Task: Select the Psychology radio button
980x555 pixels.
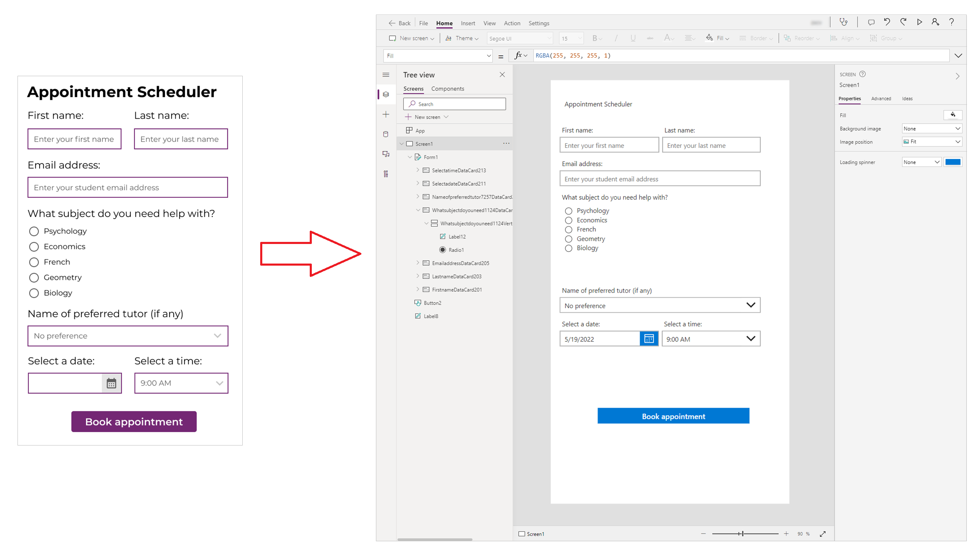Action: 567,210
